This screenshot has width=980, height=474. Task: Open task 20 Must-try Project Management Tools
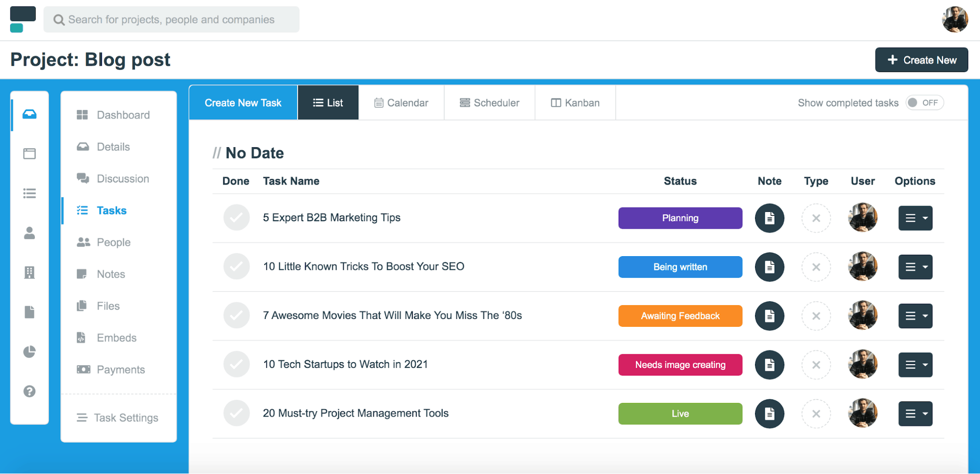355,413
